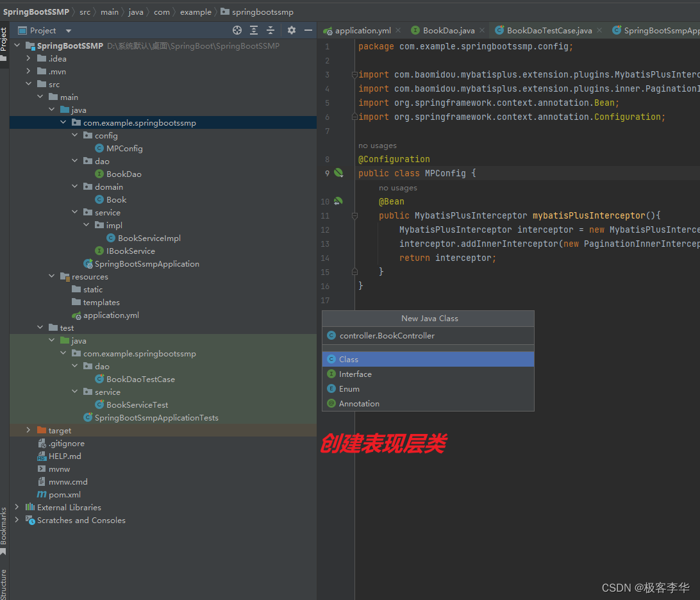
Task: Collapse the resources folder
Action: pos(52,276)
